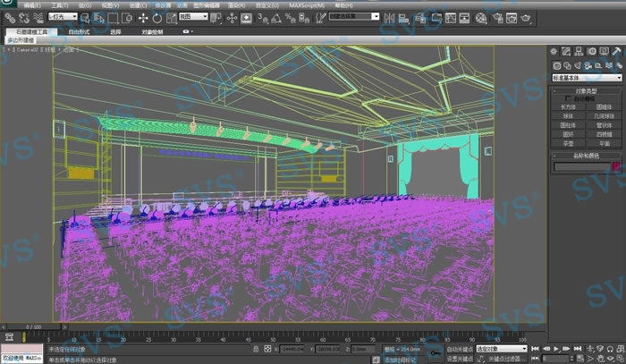Click the 长方体 box button
This screenshot has height=364, width=626.
tap(569, 106)
